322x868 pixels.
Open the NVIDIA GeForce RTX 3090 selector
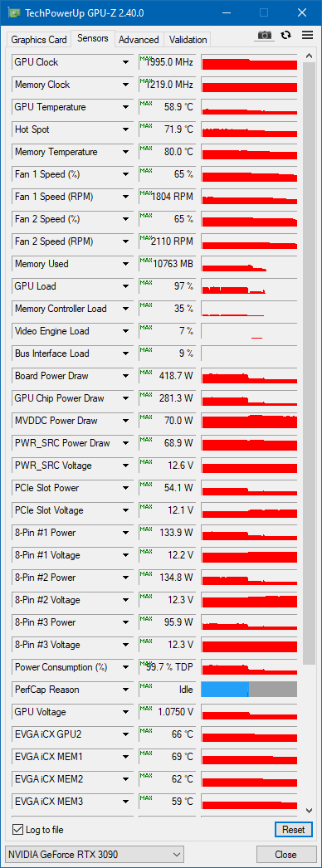[94, 854]
